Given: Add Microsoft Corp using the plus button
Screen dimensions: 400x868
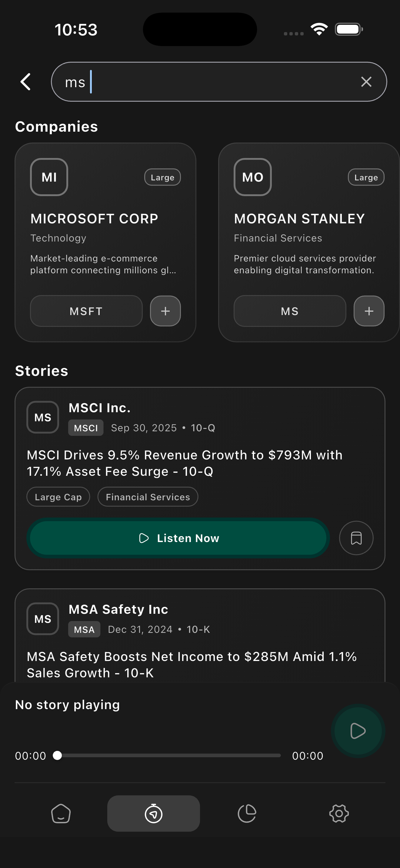Looking at the screenshot, I should 165,311.
